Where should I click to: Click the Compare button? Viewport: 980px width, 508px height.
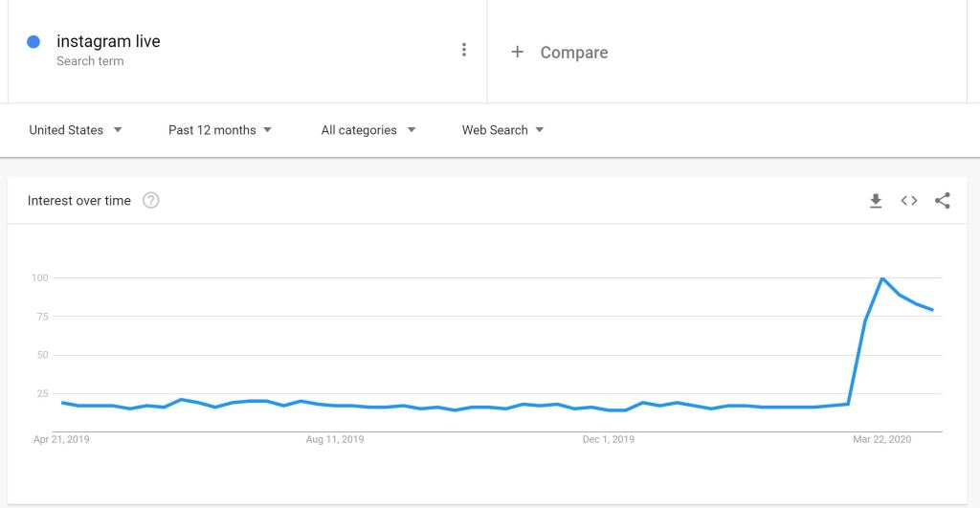[573, 53]
